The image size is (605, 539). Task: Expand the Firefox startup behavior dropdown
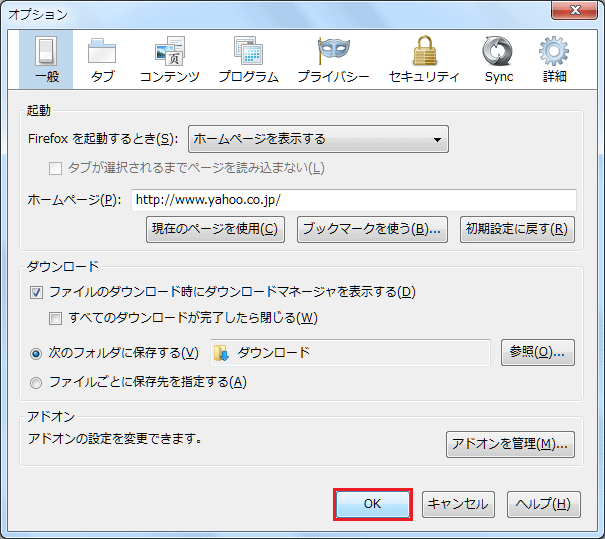(318, 139)
